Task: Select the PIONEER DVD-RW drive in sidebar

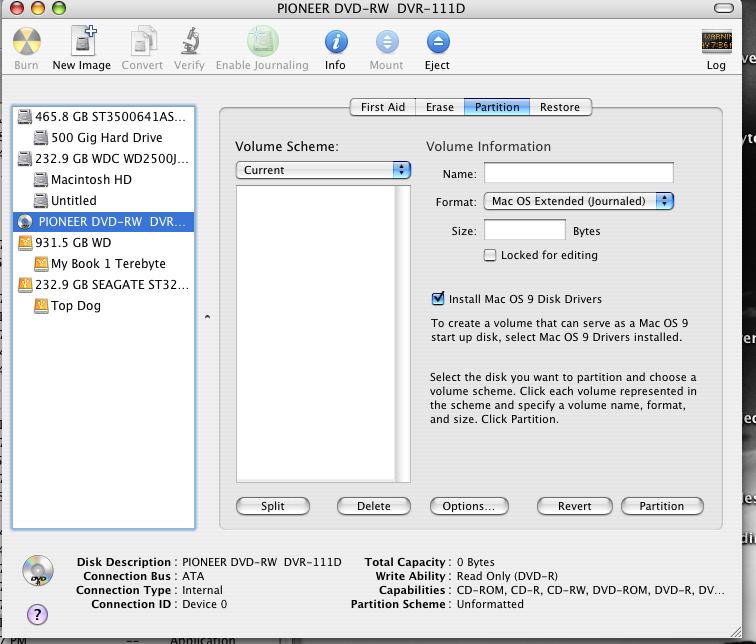Action: (104, 222)
